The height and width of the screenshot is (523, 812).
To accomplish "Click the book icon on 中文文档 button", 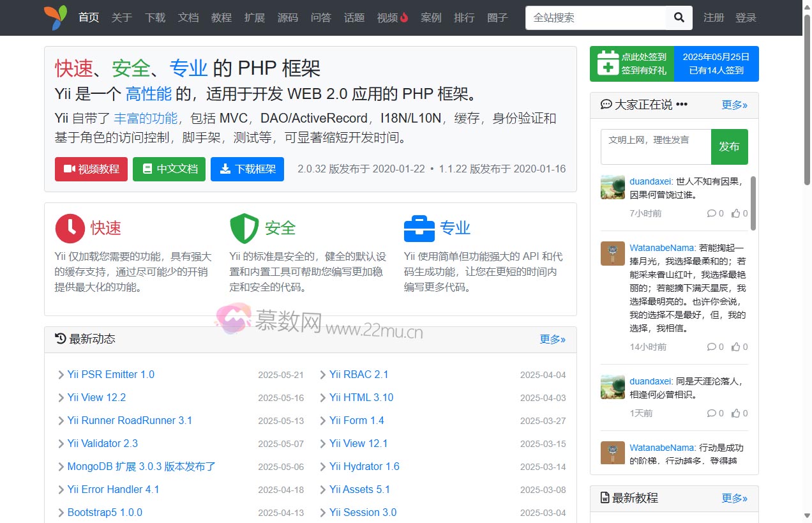I will coord(147,169).
